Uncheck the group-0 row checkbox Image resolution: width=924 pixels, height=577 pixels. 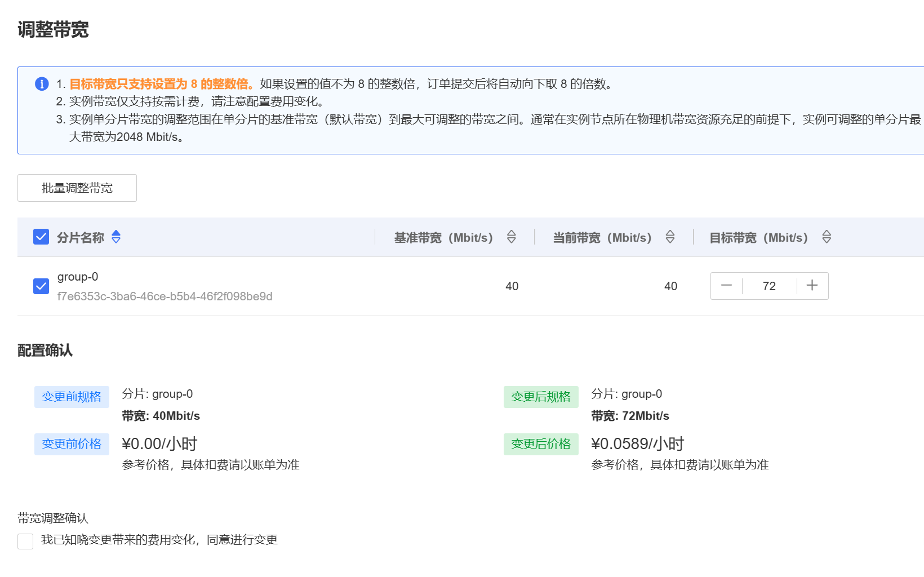tap(41, 286)
